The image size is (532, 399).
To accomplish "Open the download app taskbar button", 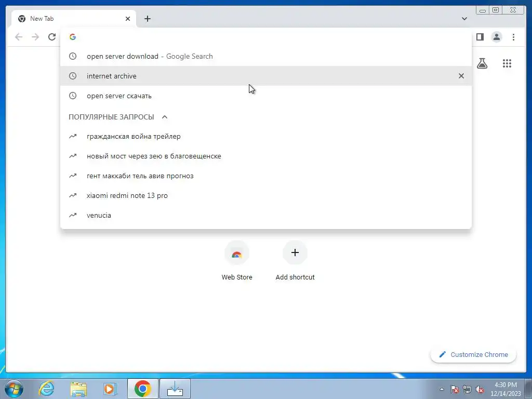I will tap(175, 389).
